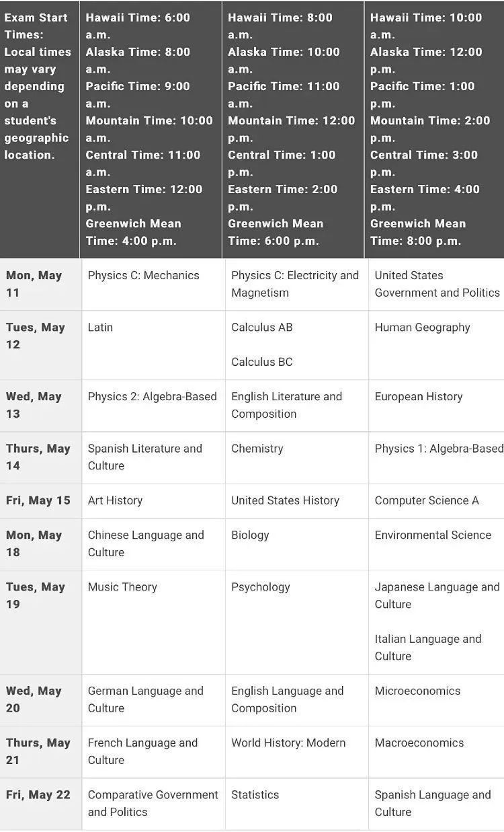Click the Psychology exam entry
Image resolution: width=504 pixels, height=832 pixels.
(260, 587)
